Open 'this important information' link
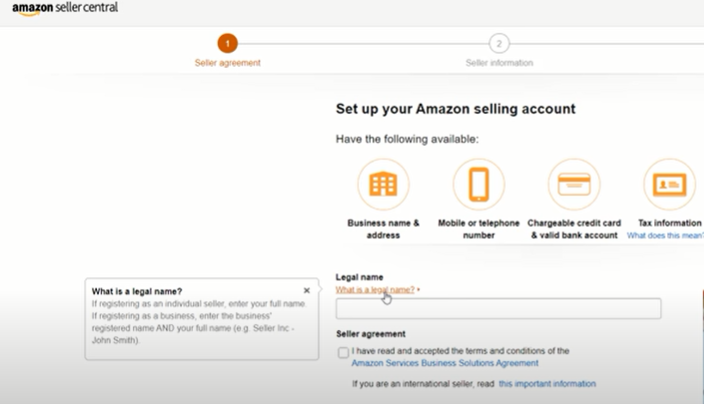The image size is (704, 404). (x=547, y=384)
